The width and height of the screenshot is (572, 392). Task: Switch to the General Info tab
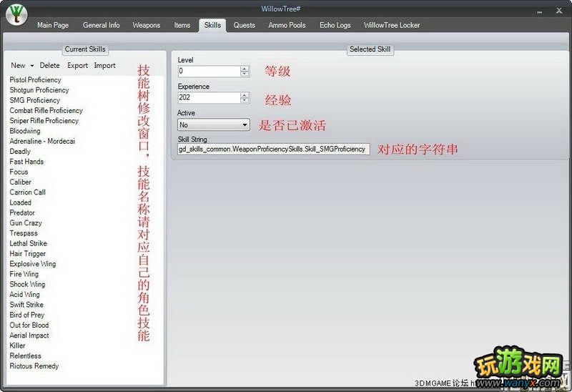click(x=101, y=25)
